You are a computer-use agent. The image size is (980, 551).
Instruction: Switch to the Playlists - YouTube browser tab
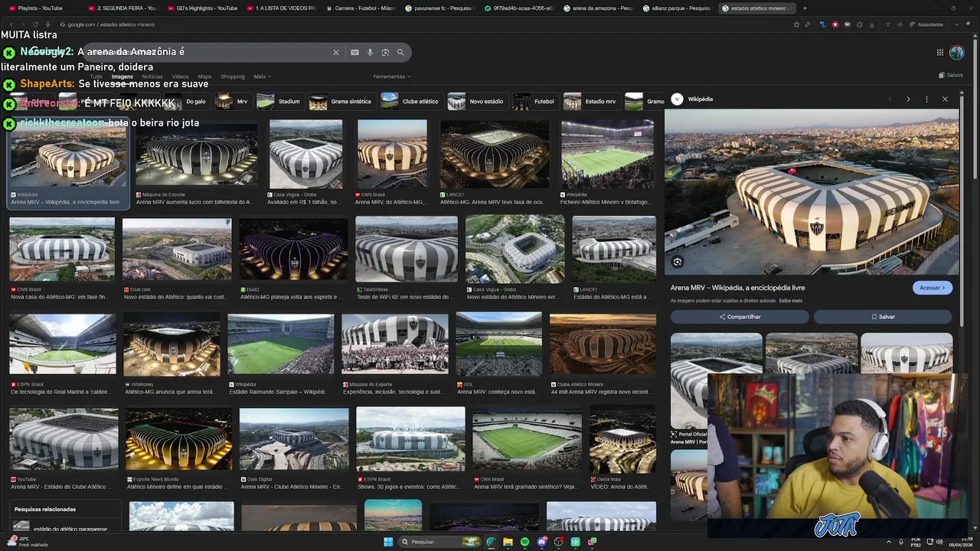40,8
